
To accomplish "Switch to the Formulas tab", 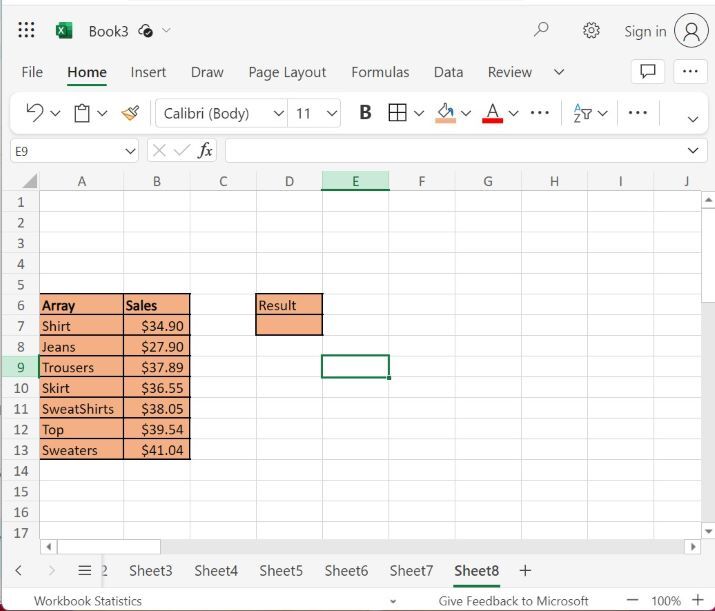I will 380,72.
